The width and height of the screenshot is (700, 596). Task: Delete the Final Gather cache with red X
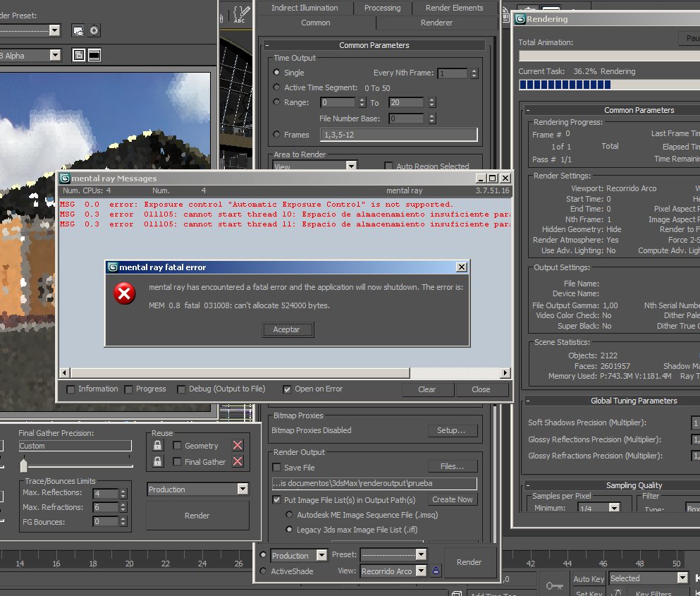238,461
